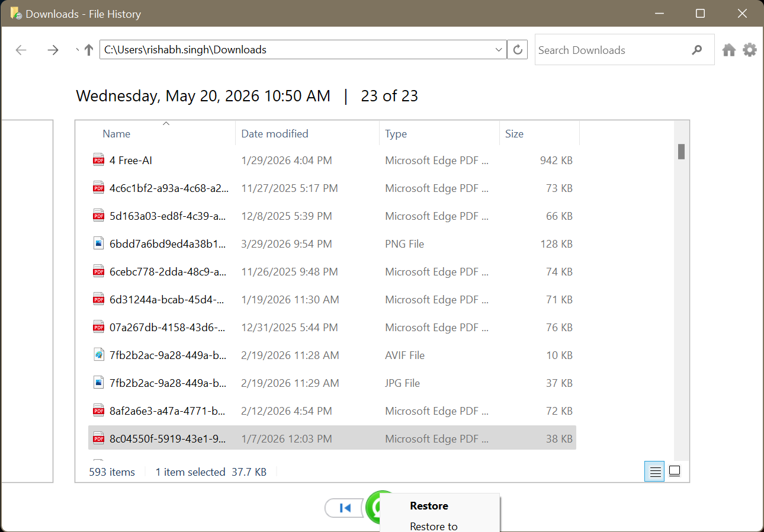Expand the address bar path dropdown
Screen dimensions: 764x532
point(499,50)
